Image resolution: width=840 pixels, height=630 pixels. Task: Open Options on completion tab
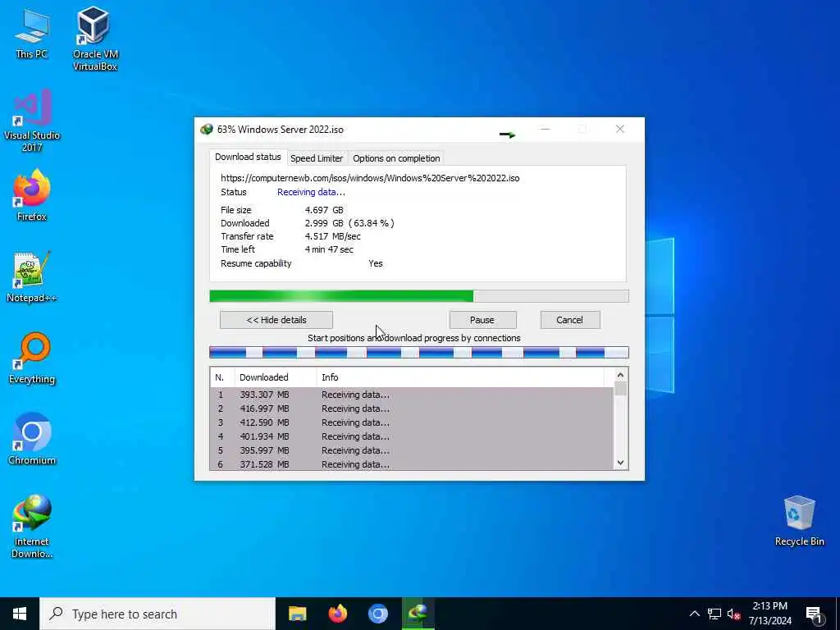[x=396, y=158]
